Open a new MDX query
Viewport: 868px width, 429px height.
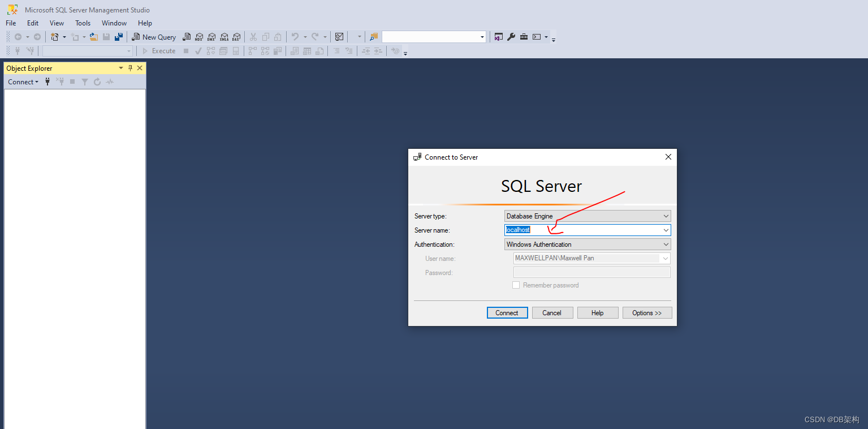199,37
